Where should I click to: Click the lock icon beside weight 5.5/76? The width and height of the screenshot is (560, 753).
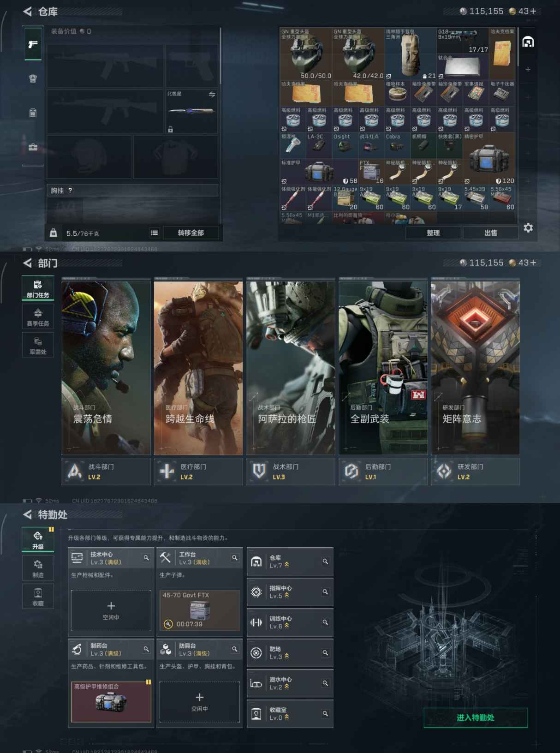point(54,233)
